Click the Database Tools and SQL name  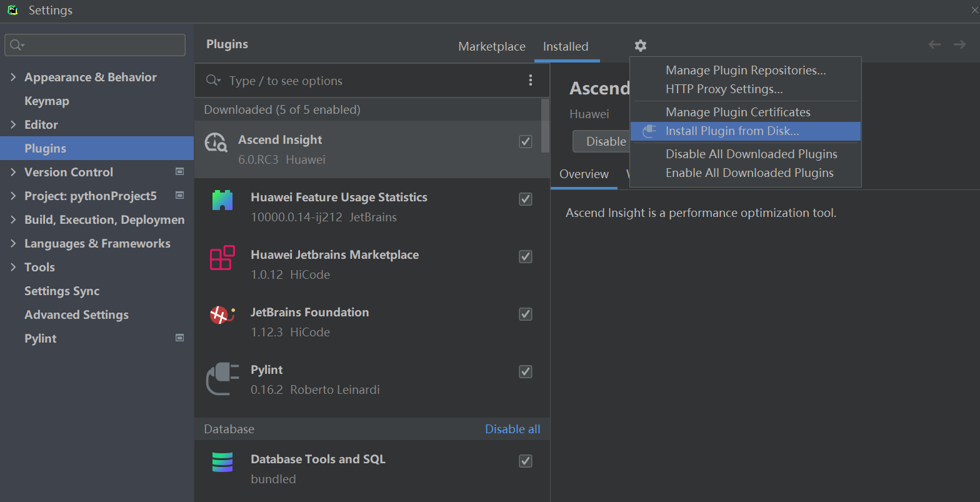pos(317,459)
